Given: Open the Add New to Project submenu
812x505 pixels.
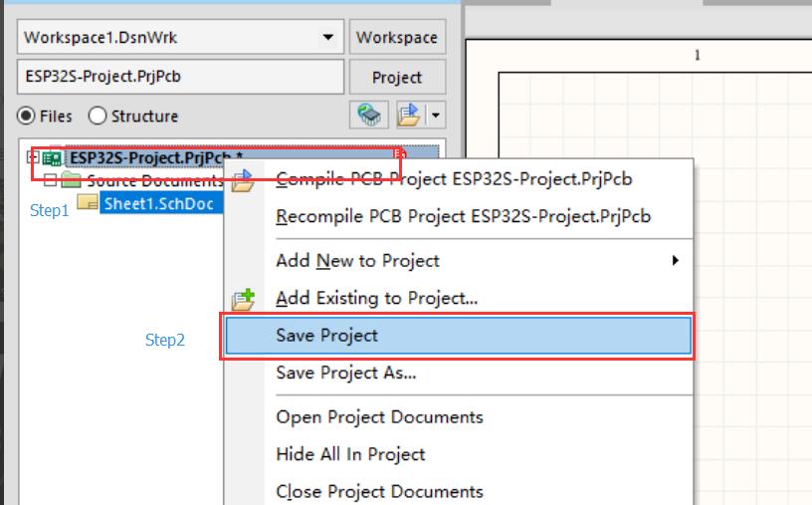Looking at the screenshot, I should 459,260.
